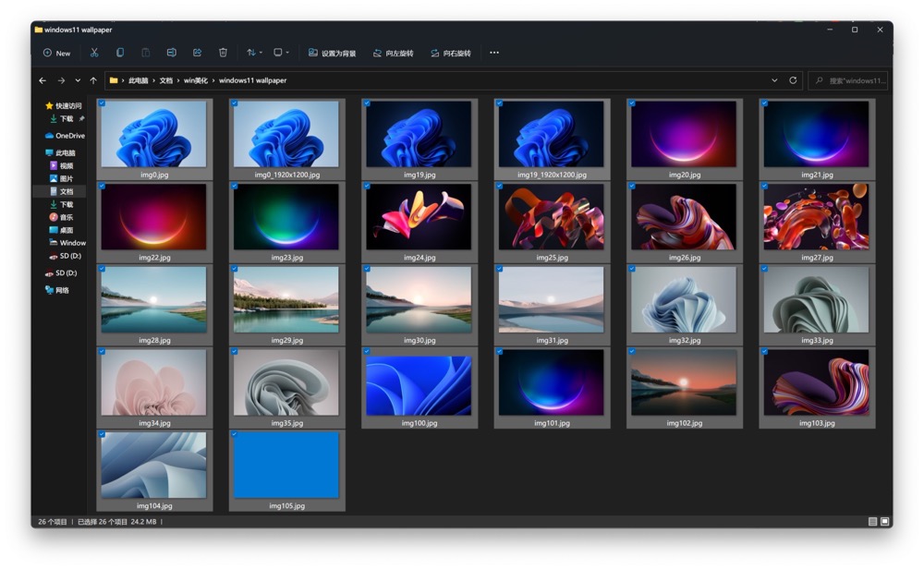Go up one folder level with up arrow
This screenshot has height=569, width=924.
click(93, 80)
